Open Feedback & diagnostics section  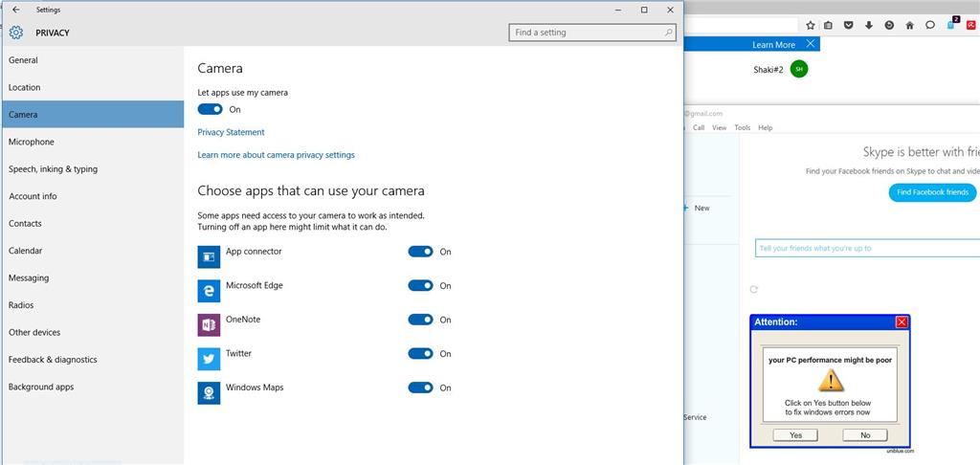tap(93, 360)
